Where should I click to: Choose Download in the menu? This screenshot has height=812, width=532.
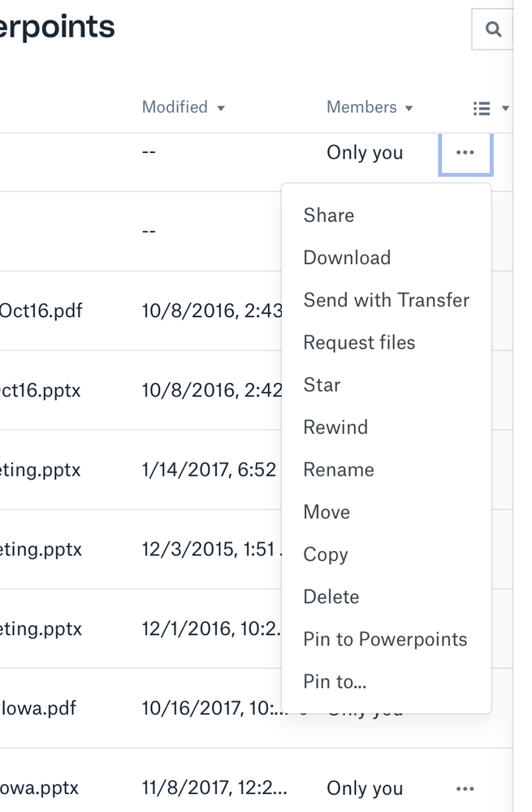[347, 258]
